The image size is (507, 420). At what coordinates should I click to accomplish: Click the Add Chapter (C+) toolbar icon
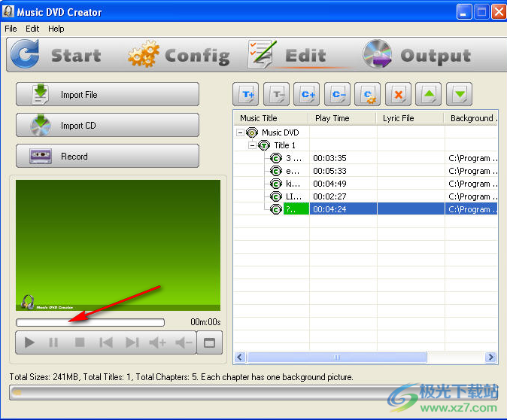[306, 94]
